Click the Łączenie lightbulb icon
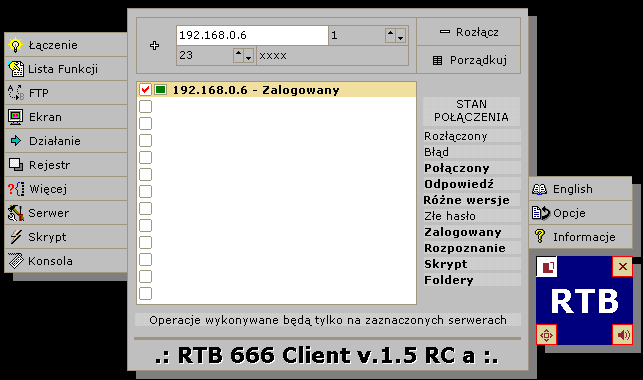Image resolution: width=643 pixels, height=380 pixels. (16, 45)
